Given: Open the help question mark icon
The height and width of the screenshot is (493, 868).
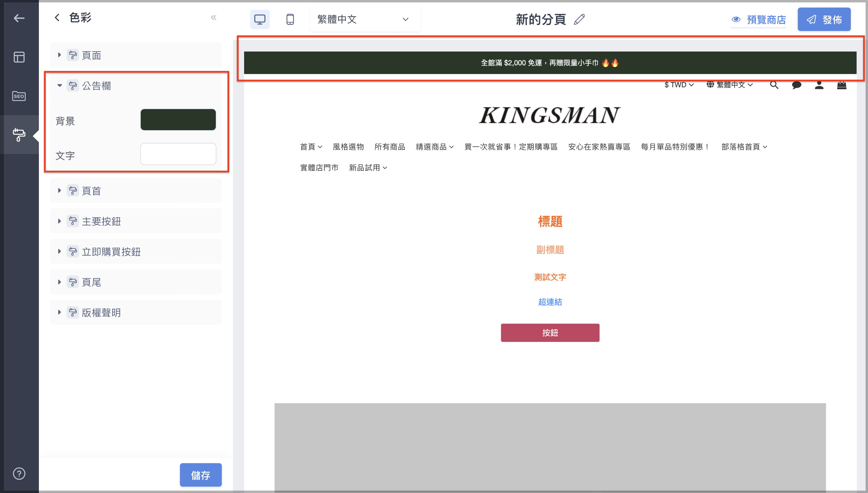Looking at the screenshot, I should (19, 473).
